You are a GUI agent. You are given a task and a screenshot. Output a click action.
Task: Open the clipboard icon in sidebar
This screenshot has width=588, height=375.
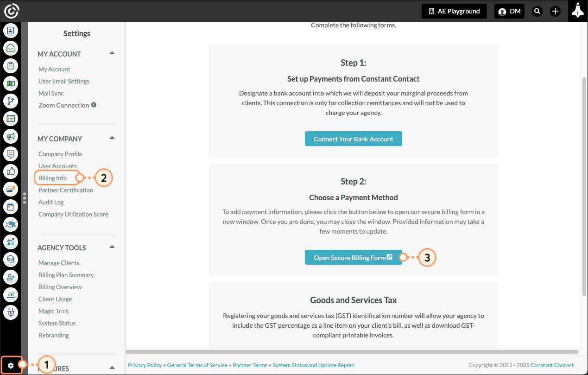[x=11, y=65]
